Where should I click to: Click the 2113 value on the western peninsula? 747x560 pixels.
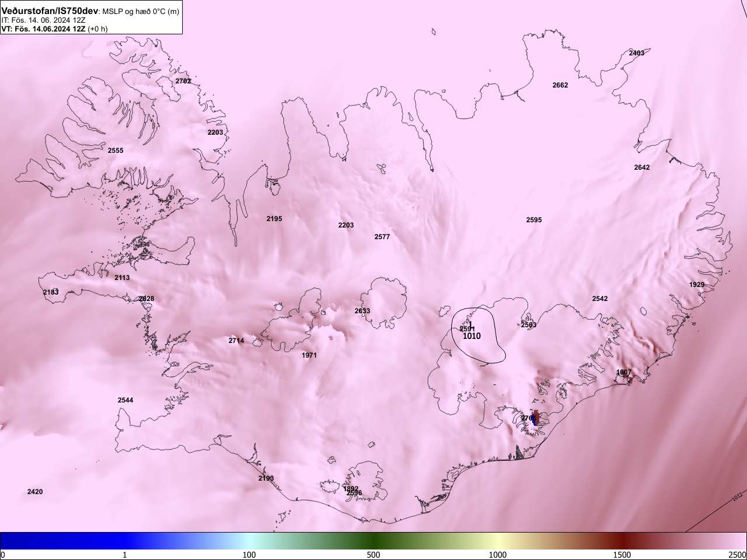click(x=122, y=278)
